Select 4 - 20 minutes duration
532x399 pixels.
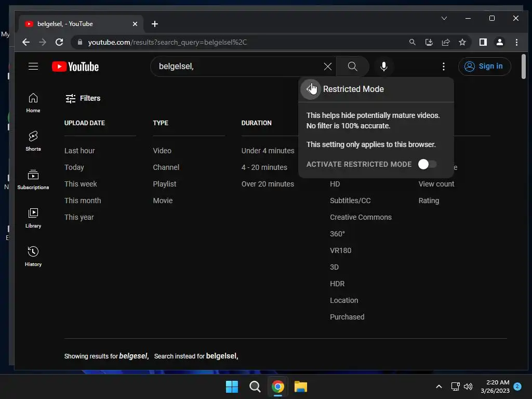tap(264, 167)
